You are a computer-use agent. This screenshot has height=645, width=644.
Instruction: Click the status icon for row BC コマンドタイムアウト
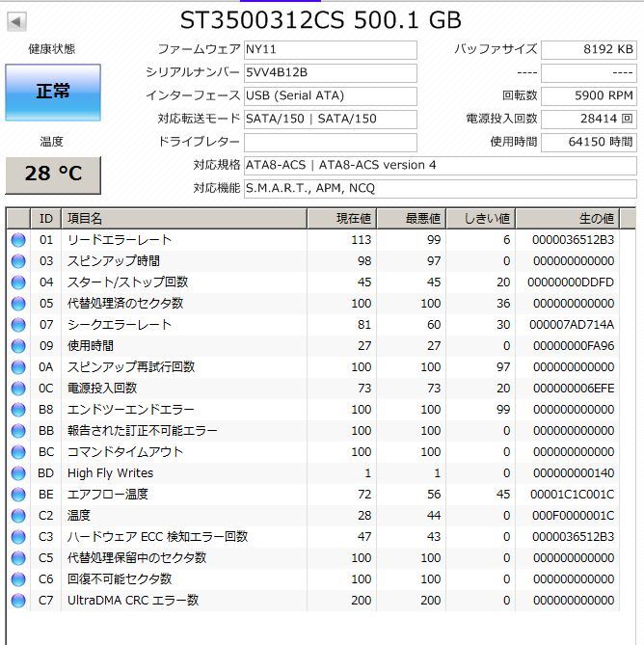[18, 452]
